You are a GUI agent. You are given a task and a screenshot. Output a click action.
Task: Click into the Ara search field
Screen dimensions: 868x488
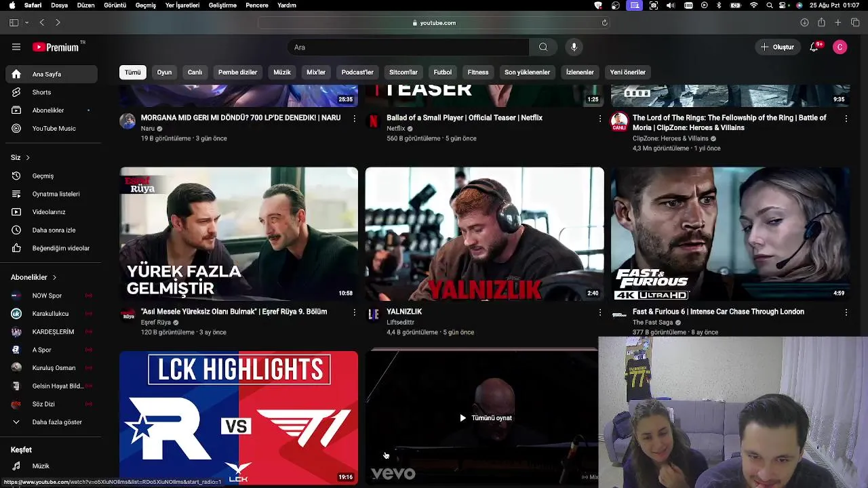(408, 47)
